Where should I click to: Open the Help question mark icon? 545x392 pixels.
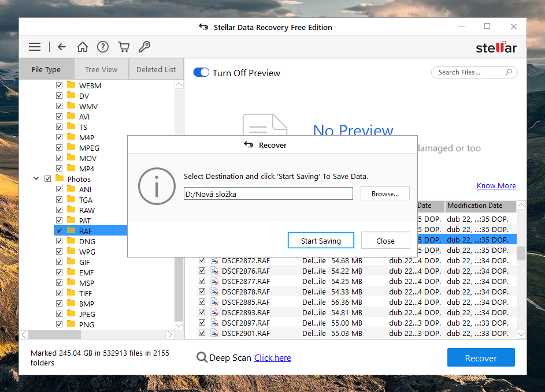click(x=103, y=47)
